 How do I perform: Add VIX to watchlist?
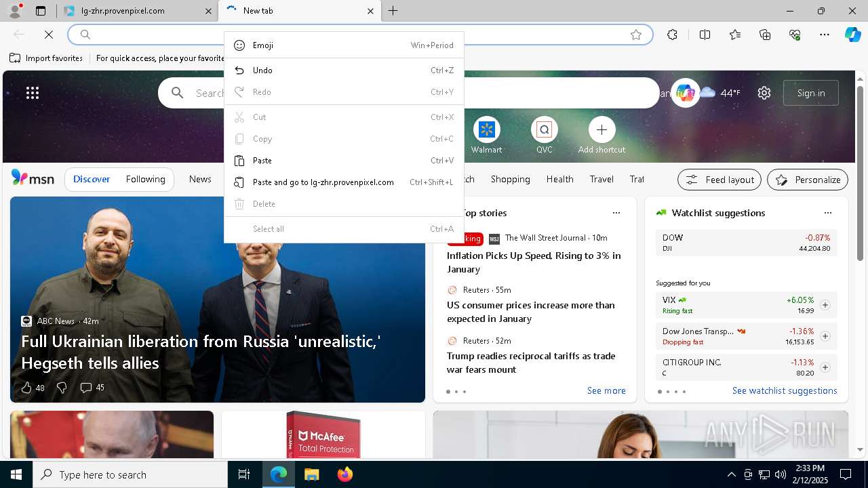pos(825,305)
